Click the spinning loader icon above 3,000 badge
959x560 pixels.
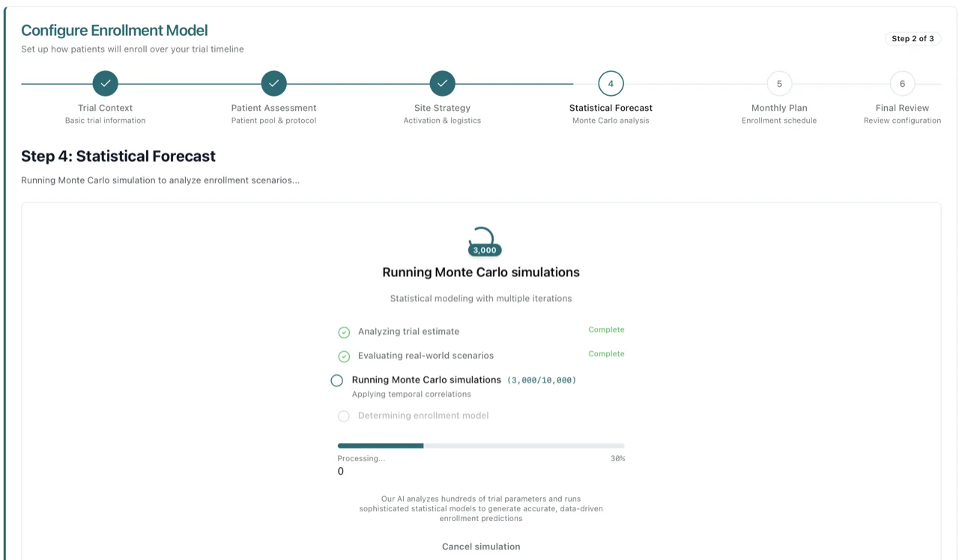[481, 235]
